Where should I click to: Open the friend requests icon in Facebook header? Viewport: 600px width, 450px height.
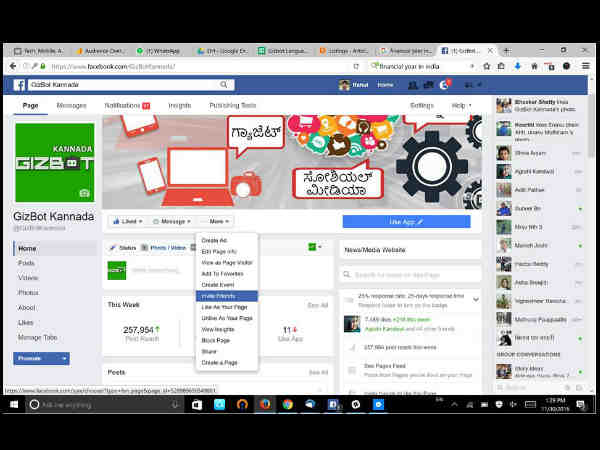pyautogui.click(x=412, y=85)
